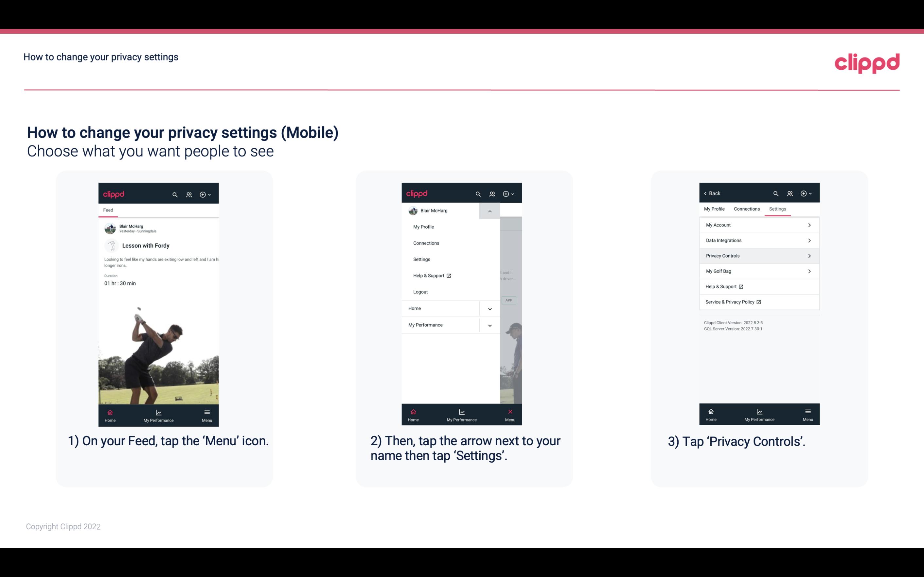Image resolution: width=924 pixels, height=577 pixels.
Task: Select the My Profile tab in settings
Action: coord(715,209)
